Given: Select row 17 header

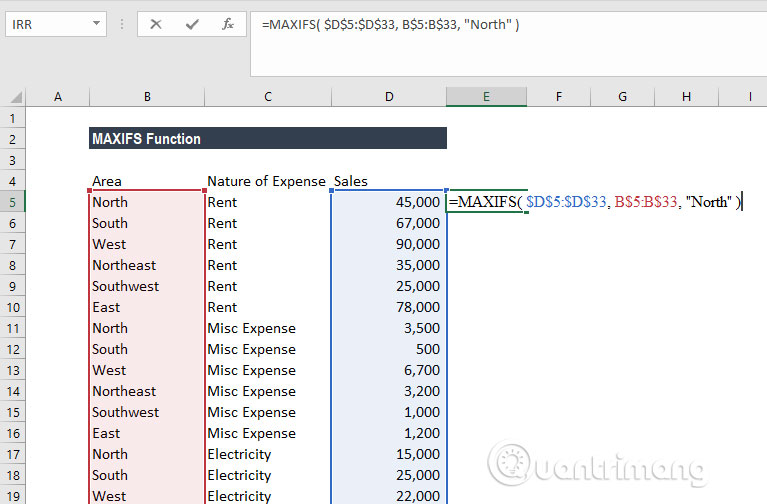Looking at the screenshot, I should tap(13, 455).
